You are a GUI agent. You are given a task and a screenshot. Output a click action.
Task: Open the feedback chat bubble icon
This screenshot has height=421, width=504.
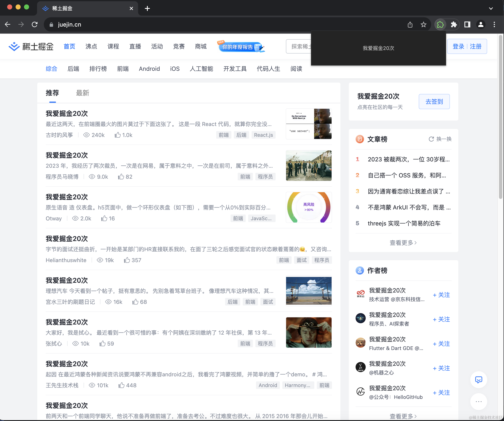coord(478,380)
